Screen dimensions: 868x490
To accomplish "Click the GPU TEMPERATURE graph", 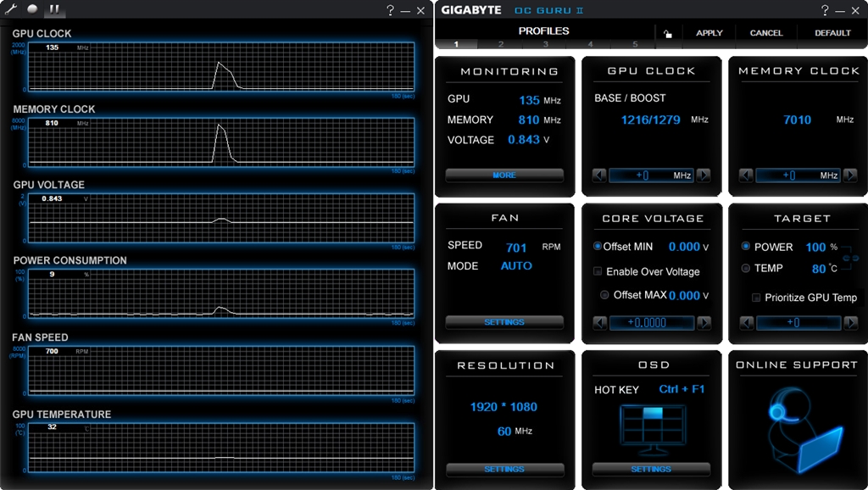I will pyautogui.click(x=221, y=448).
